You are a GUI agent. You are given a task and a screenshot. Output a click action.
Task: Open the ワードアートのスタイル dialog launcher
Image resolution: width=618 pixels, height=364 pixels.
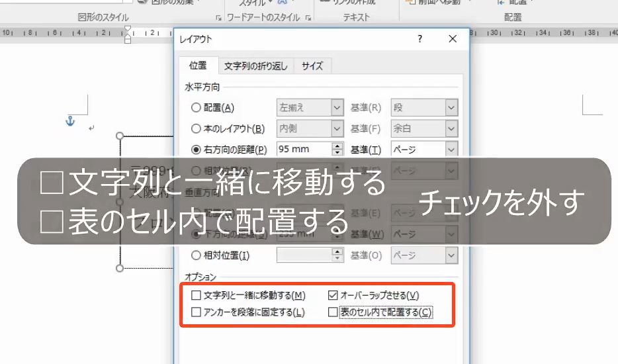pos(308,18)
